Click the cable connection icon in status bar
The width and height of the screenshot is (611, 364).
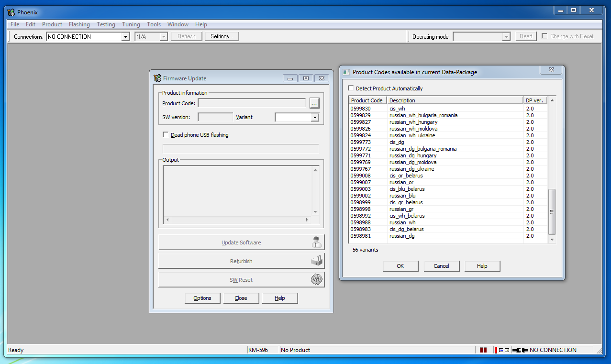(520, 350)
